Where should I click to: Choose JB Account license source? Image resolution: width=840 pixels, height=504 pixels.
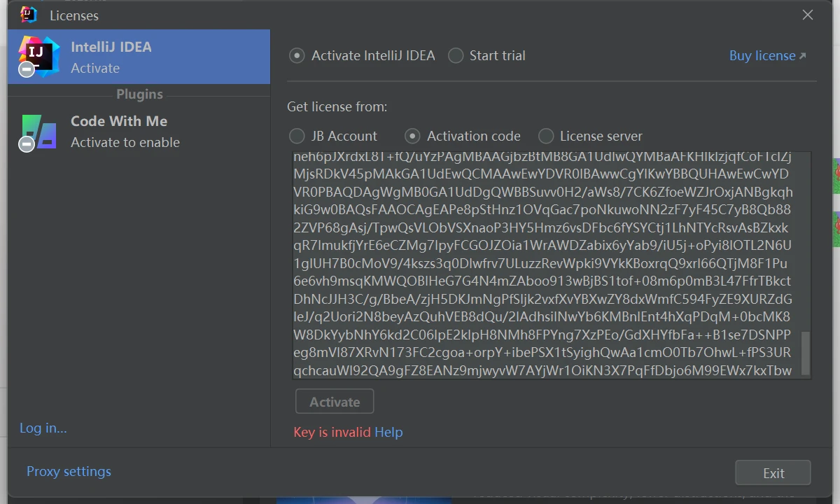point(333,136)
